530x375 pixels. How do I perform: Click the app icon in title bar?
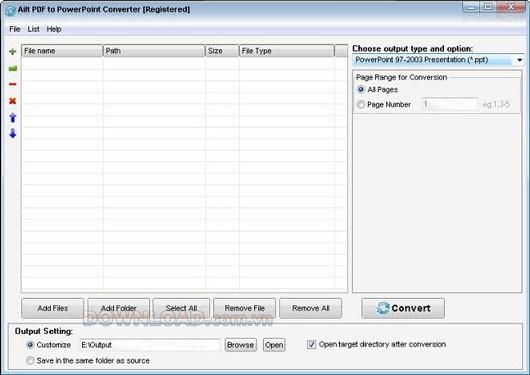pyautogui.click(x=10, y=10)
